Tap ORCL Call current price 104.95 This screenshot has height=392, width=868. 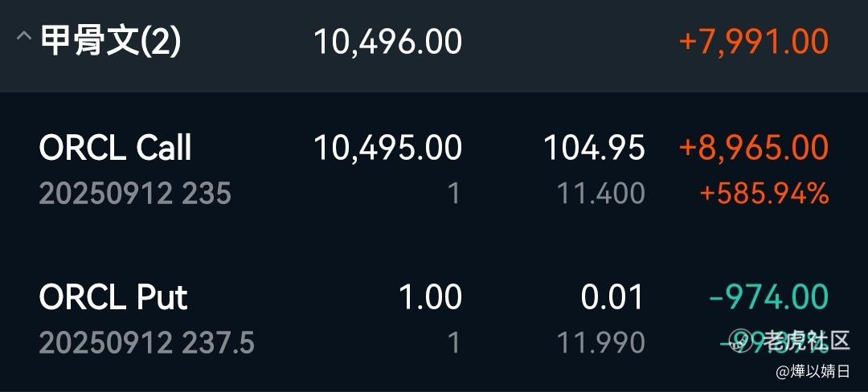[594, 148]
